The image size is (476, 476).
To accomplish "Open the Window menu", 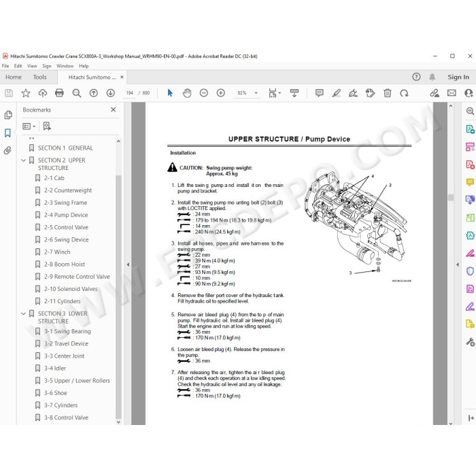I will click(x=65, y=66).
